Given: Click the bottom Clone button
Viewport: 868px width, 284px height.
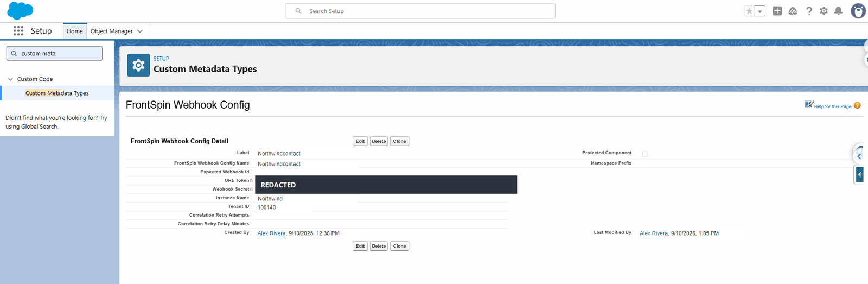Looking at the screenshot, I should pyautogui.click(x=399, y=246).
